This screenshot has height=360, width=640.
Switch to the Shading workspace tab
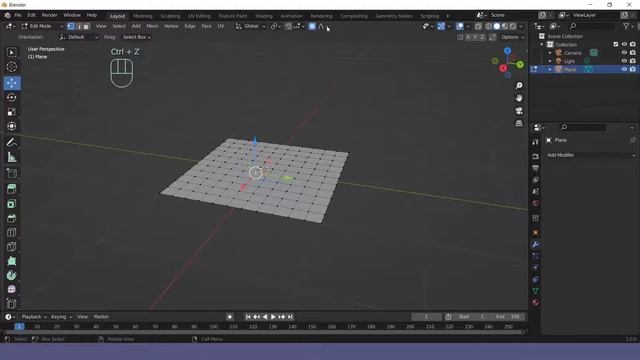[x=264, y=16]
